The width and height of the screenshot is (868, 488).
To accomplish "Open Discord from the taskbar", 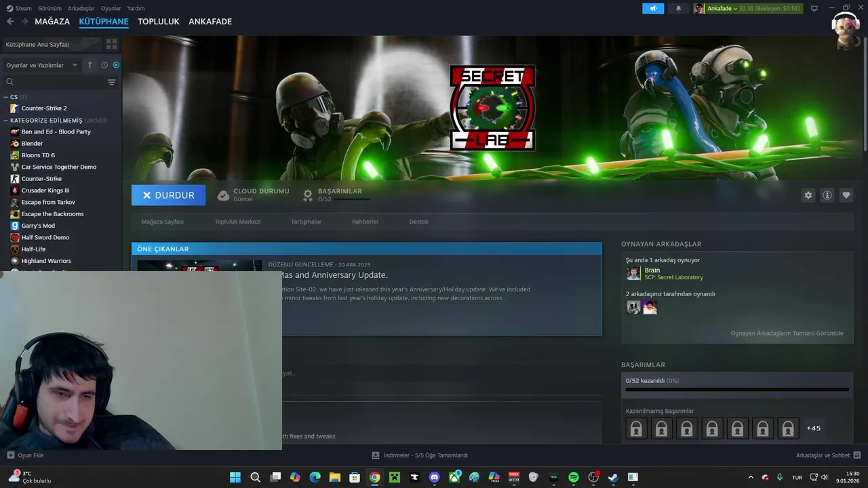I will [x=435, y=477].
